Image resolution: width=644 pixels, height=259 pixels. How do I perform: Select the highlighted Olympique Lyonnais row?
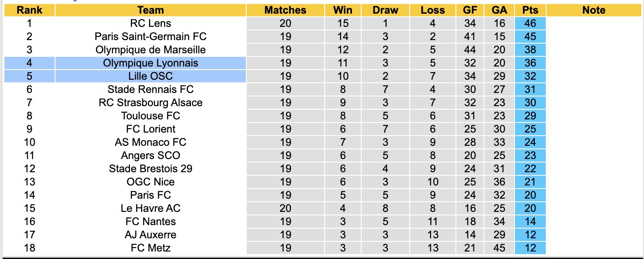click(x=151, y=63)
